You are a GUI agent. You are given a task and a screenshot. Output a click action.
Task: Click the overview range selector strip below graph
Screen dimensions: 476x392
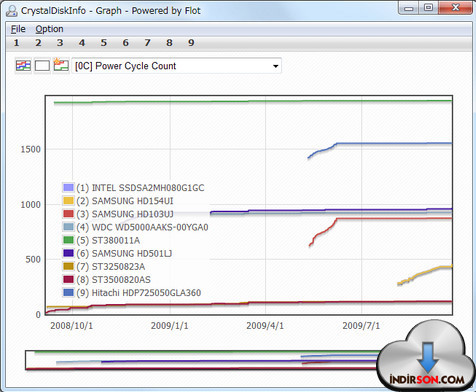point(203,360)
